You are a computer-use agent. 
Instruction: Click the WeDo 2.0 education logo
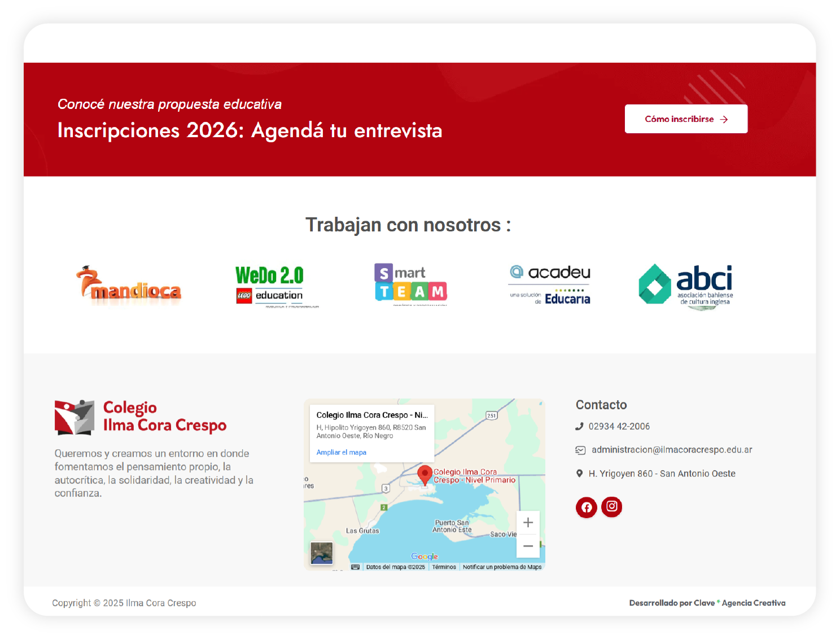271,285
